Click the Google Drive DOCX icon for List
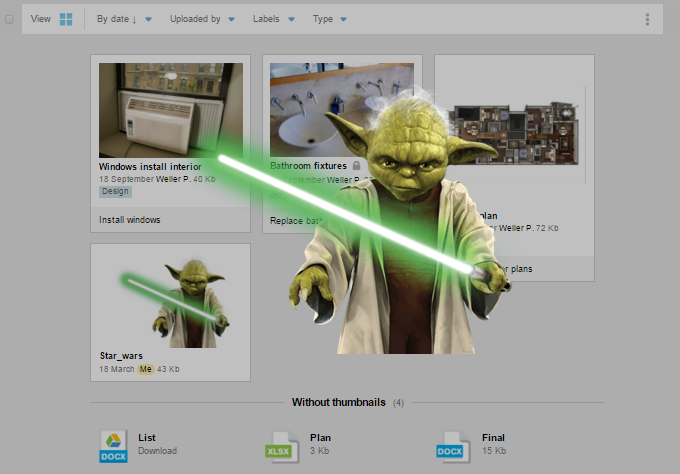The image size is (680, 474). click(x=113, y=446)
